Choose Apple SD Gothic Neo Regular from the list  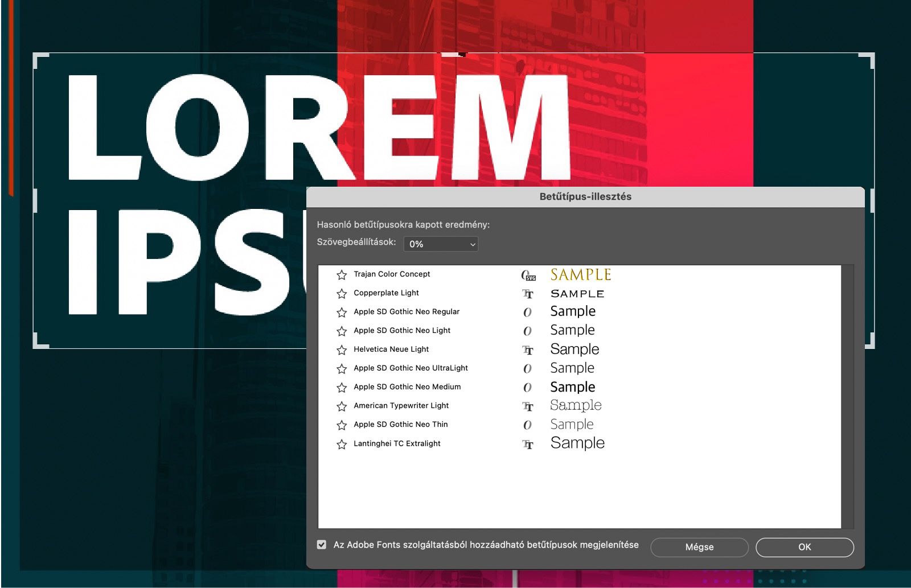407,311
